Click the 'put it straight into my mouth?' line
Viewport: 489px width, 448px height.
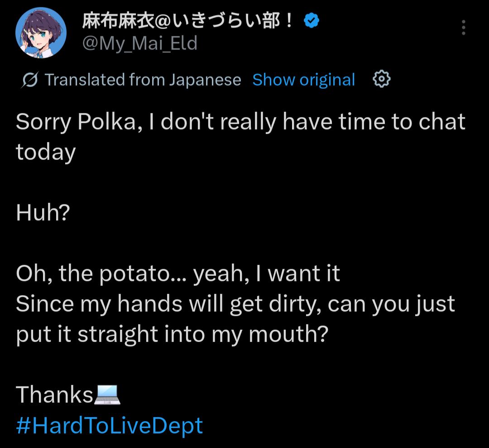click(x=172, y=334)
